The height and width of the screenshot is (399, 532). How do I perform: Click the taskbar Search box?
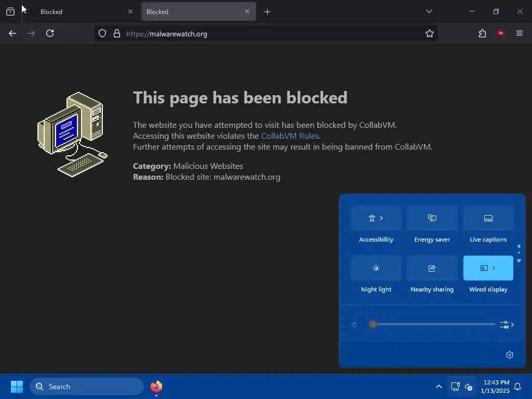pyautogui.click(x=87, y=387)
